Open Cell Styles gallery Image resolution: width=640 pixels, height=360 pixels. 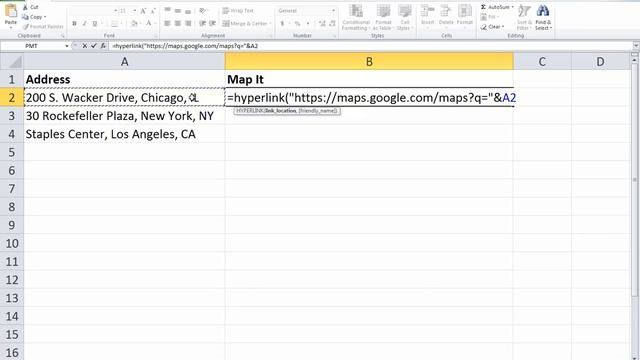coord(404,18)
